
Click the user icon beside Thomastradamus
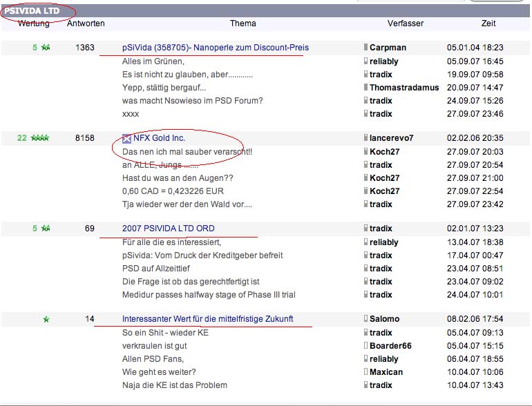pyautogui.click(x=365, y=87)
